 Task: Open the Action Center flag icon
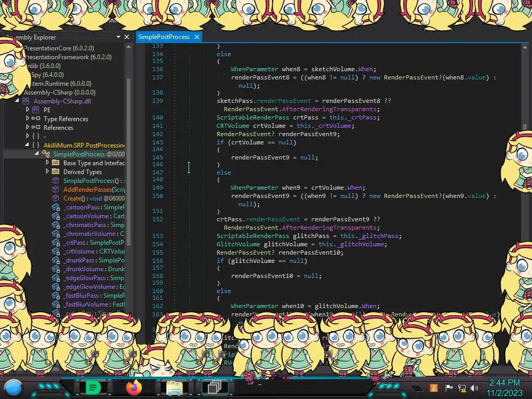[449, 388]
